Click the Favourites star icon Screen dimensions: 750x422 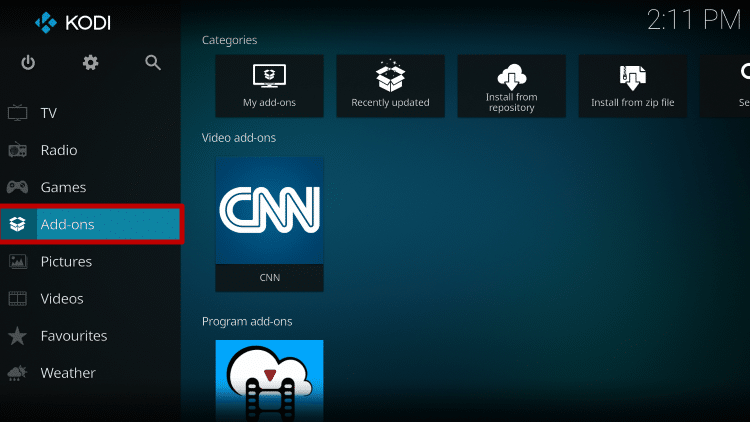18,335
